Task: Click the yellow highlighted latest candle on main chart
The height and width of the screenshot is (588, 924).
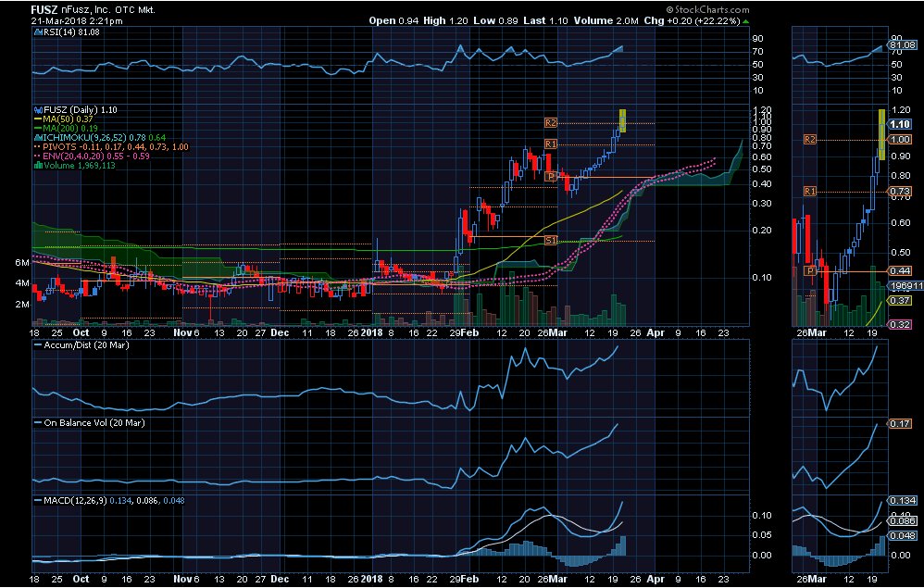Action: coord(622,120)
